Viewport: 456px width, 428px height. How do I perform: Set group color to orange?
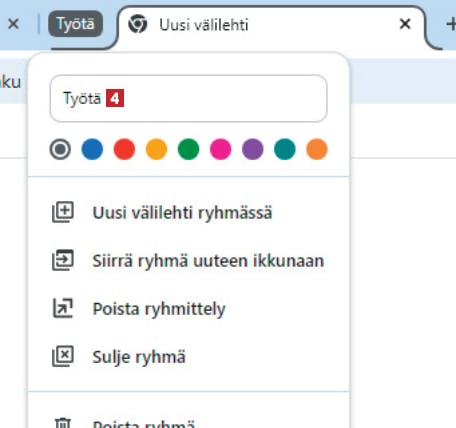[x=317, y=149]
